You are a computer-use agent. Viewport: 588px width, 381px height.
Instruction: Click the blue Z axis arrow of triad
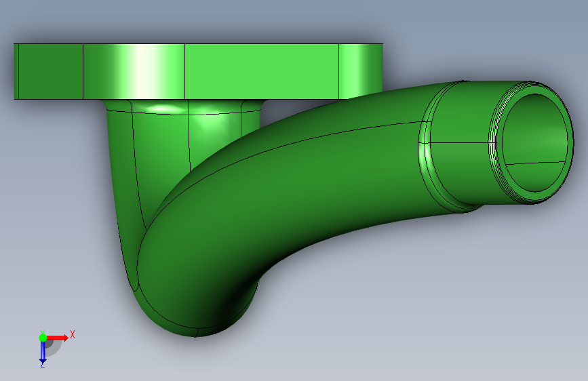point(43,353)
